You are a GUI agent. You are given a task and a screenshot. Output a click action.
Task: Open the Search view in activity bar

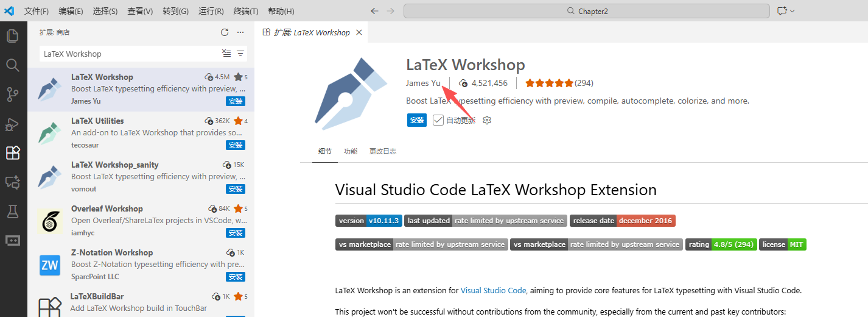(12, 65)
